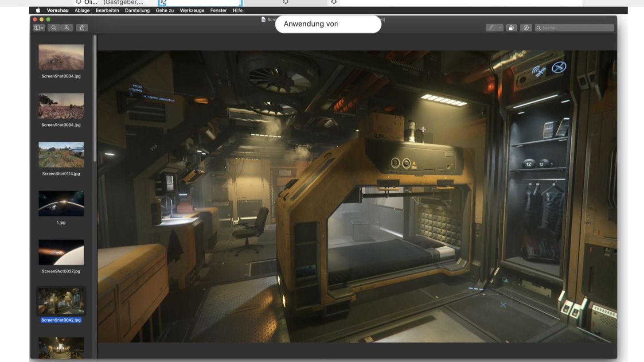Screen dimensions: 644x362
Task: Zoom out with the minus magnifier
Action: 54,27
